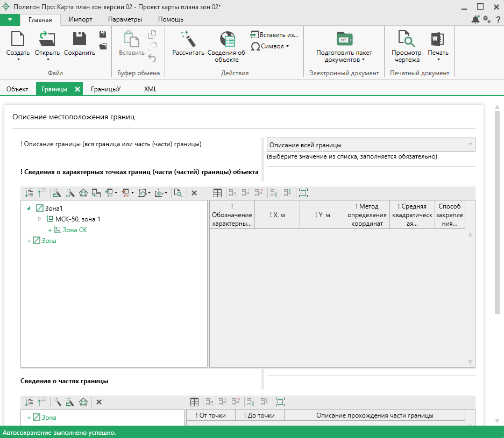Screen dimensions: 504x438
Task: Click the notification bell icon
Action: [x=475, y=20]
